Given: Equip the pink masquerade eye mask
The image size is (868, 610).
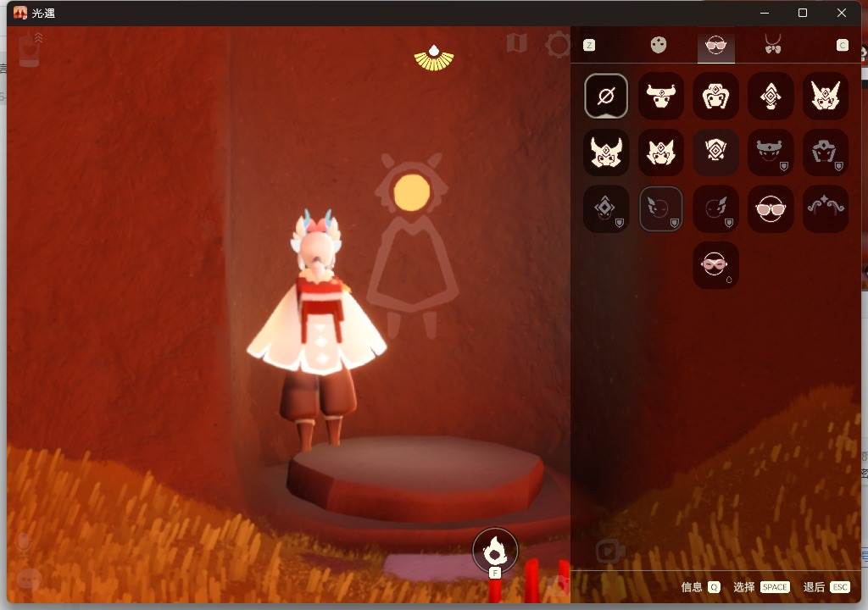Looking at the screenshot, I should [x=715, y=265].
